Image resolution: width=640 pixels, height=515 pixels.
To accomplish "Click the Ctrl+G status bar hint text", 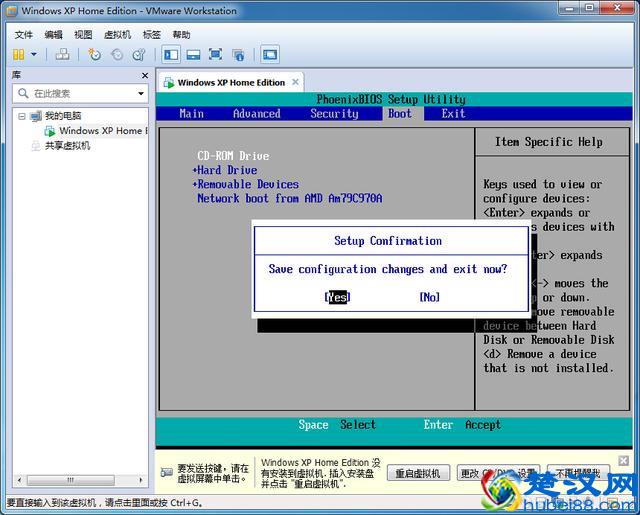I will click(x=104, y=503).
